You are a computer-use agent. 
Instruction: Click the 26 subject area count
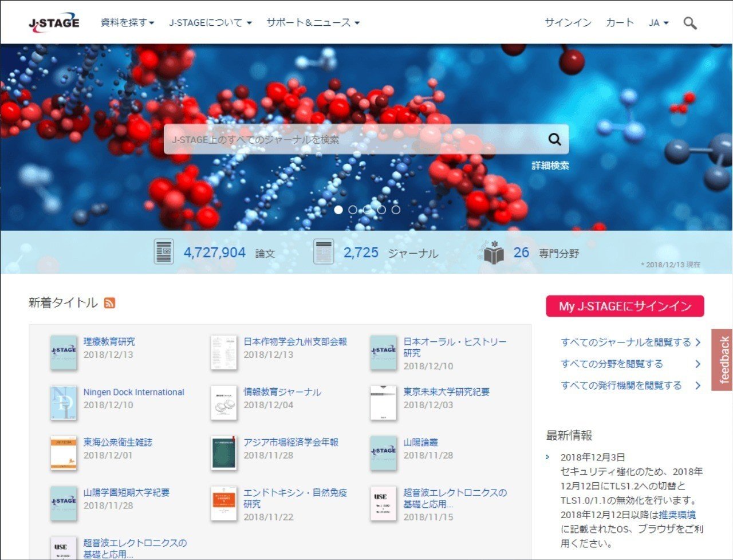point(521,253)
